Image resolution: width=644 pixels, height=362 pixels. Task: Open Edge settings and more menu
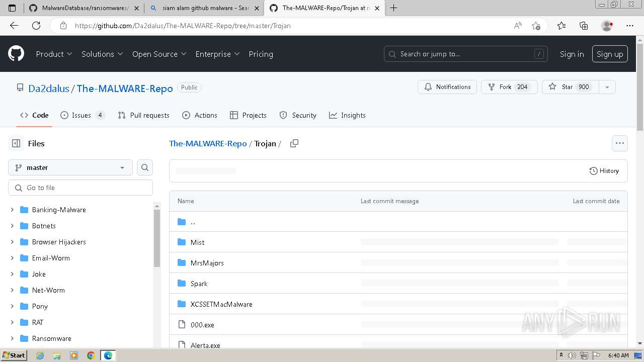pos(630,26)
